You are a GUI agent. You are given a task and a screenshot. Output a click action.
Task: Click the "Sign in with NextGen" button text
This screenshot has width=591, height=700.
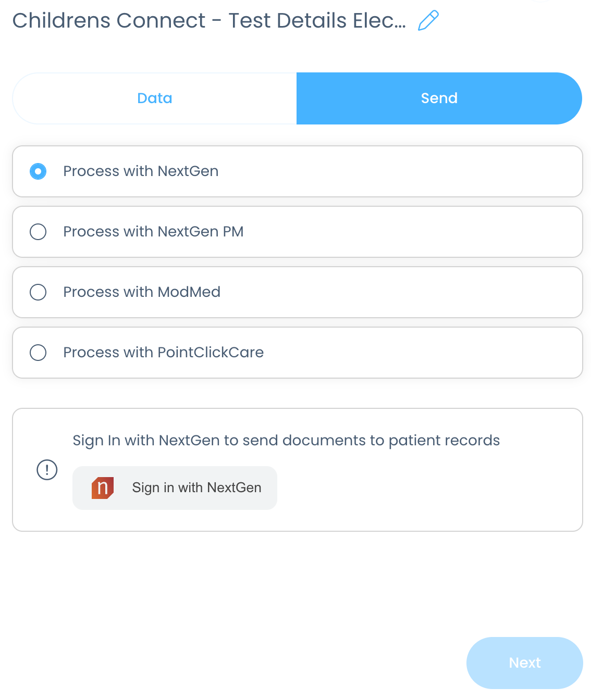coord(196,488)
